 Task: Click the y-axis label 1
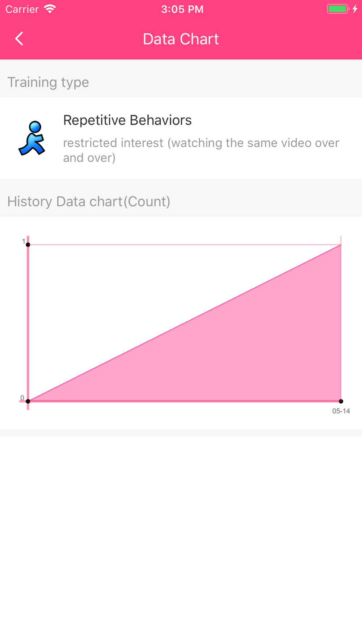coord(24,241)
